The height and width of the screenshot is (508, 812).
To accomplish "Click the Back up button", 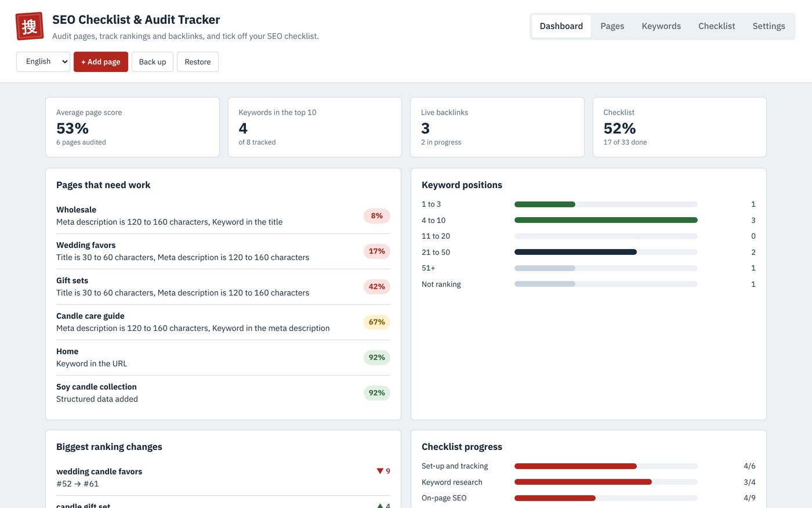I will tap(153, 62).
